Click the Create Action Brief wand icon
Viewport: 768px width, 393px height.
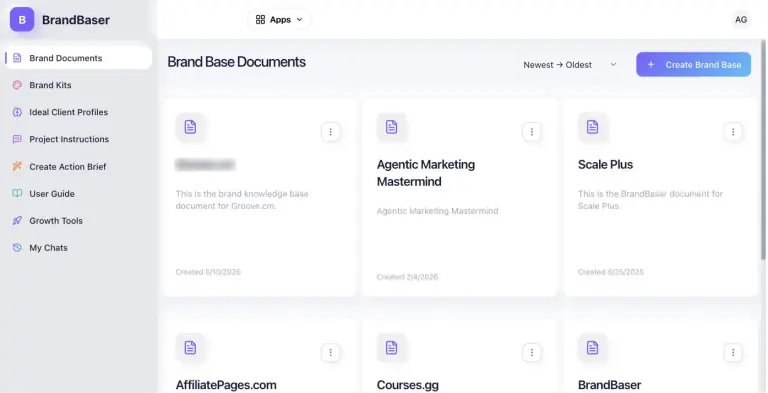17,167
